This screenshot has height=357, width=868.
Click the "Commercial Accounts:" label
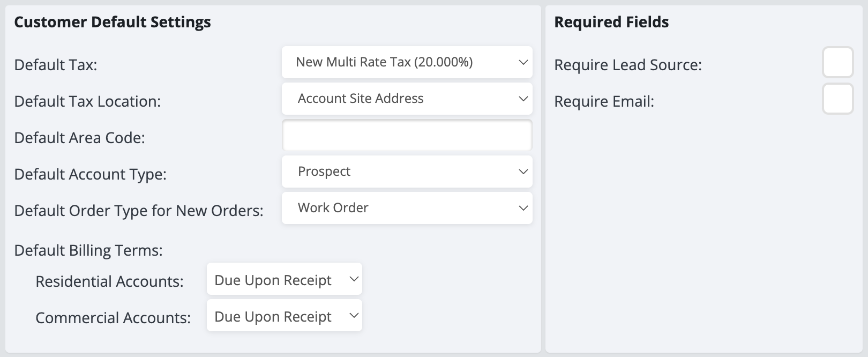(x=113, y=318)
